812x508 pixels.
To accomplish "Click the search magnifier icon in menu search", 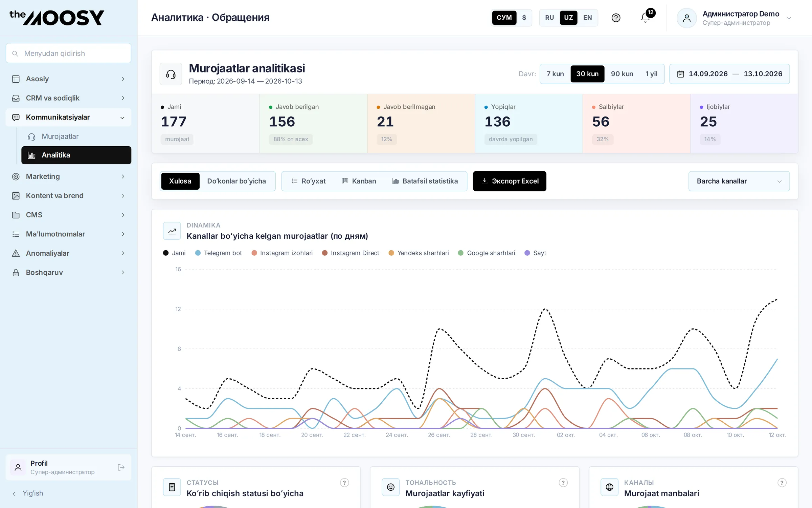I will pyautogui.click(x=15, y=54).
